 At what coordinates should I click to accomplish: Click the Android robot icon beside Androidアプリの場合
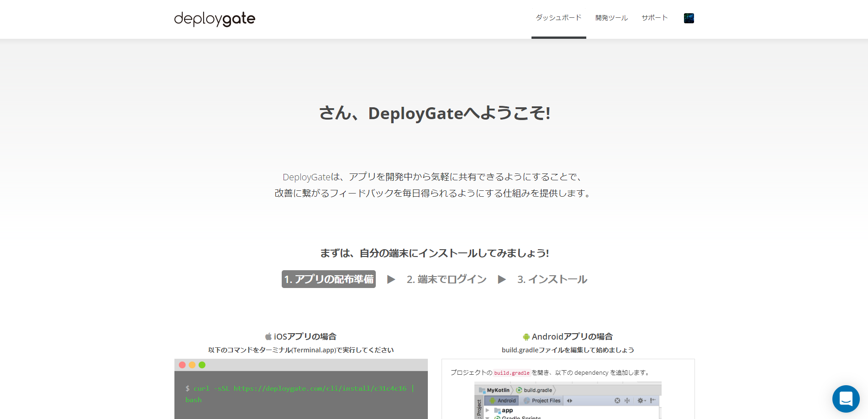coord(526,337)
